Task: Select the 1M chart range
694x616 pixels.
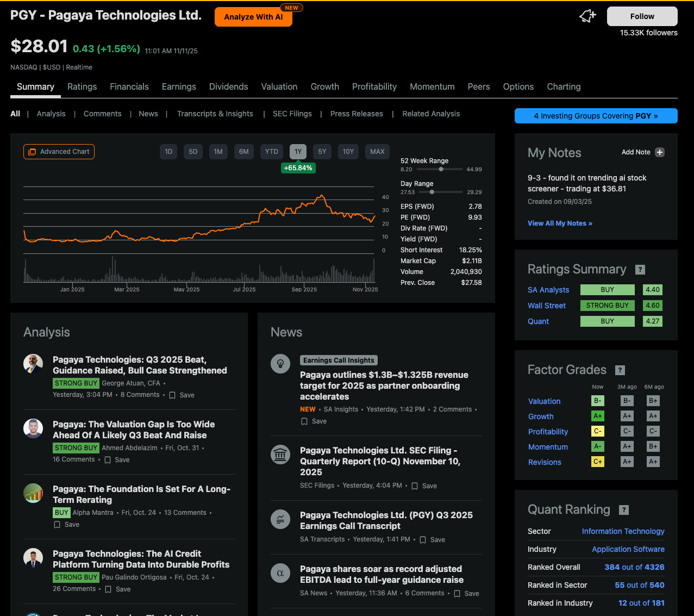Action: click(x=218, y=152)
